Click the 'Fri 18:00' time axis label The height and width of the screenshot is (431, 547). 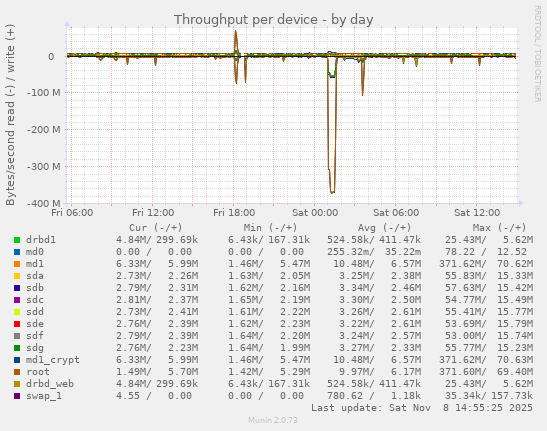click(234, 213)
